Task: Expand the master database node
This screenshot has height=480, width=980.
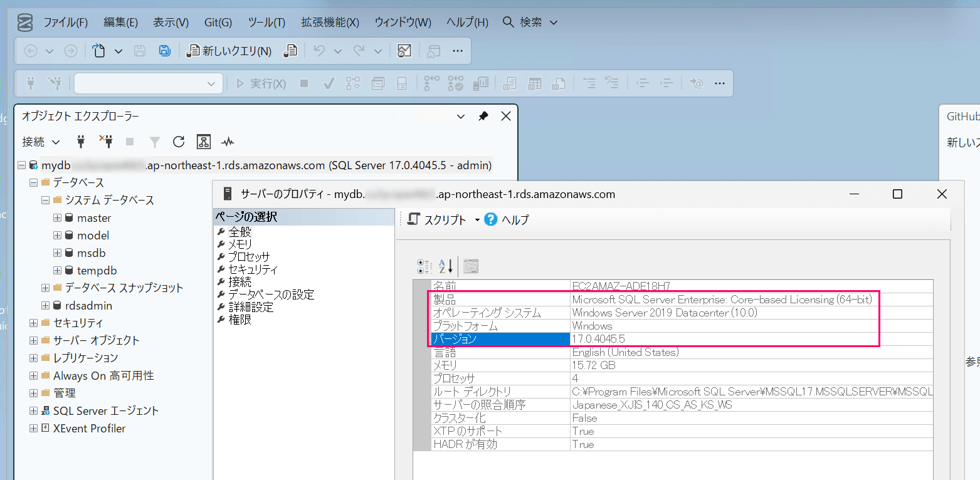Action: click(57, 218)
